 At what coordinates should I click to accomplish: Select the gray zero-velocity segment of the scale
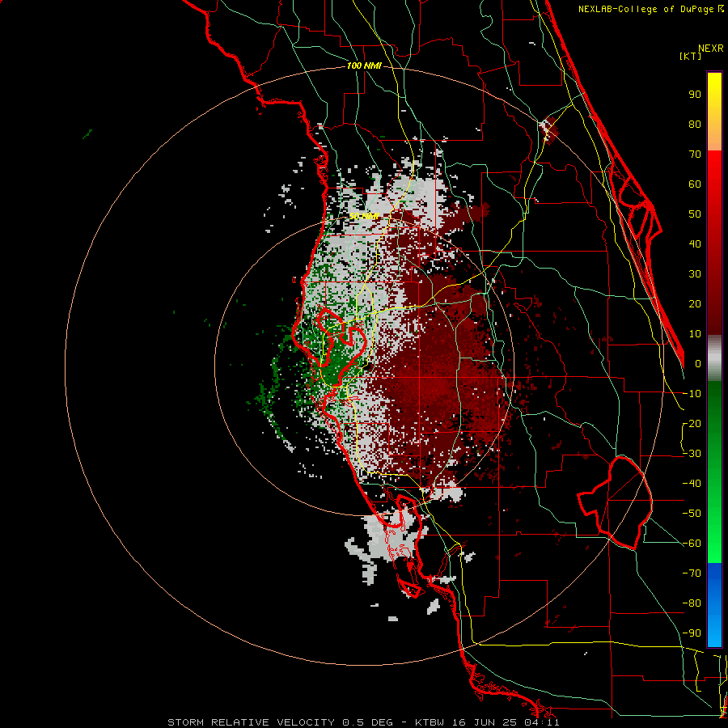[x=714, y=358]
